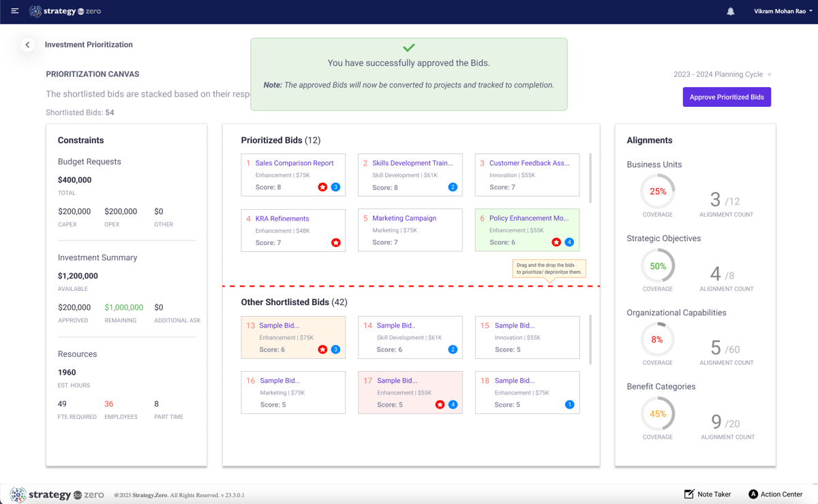Click the 36 employees value
818x504 pixels.
[109, 404]
